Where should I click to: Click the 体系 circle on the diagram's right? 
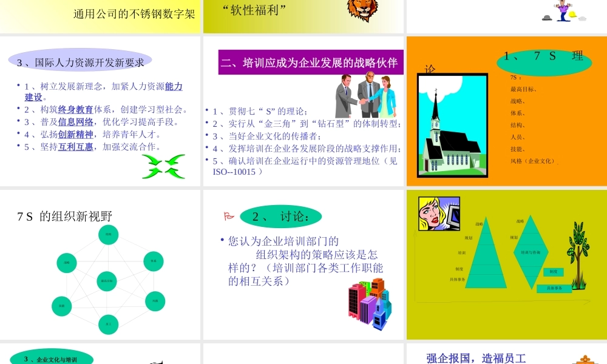[x=154, y=261]
